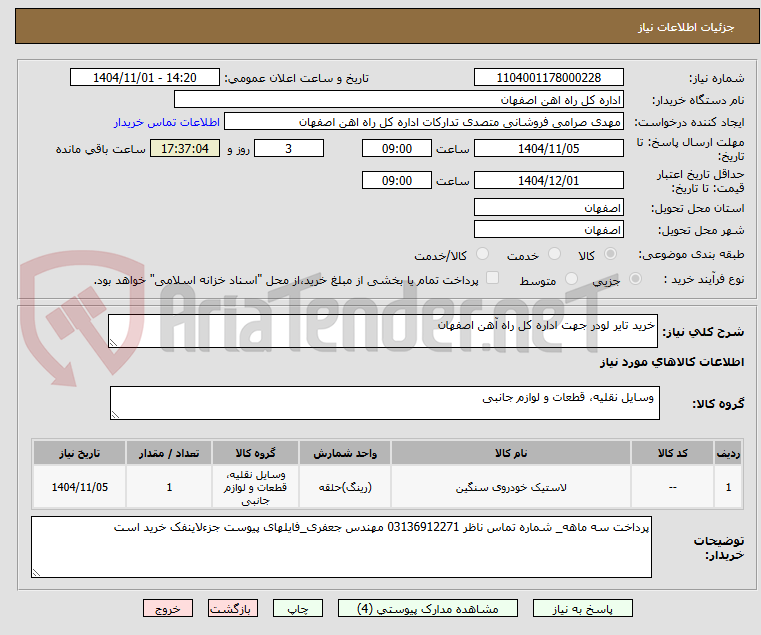Select the جزیی purchase type radio
The image size is (761, 635).
[x=635, y=279]
